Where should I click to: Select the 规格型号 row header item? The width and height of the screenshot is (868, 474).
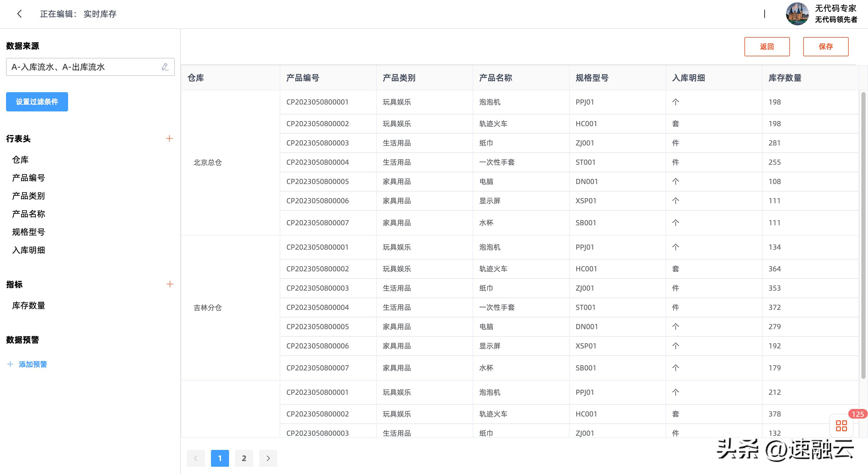point(28,232)
